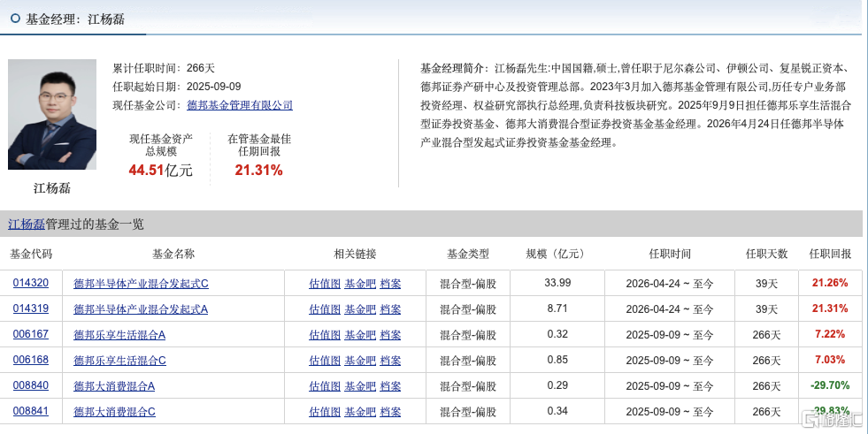The width and height of the screenshot is (868, 434).
Task: Click the 21.31% best tenure return figure
Action: pos(258,171)
